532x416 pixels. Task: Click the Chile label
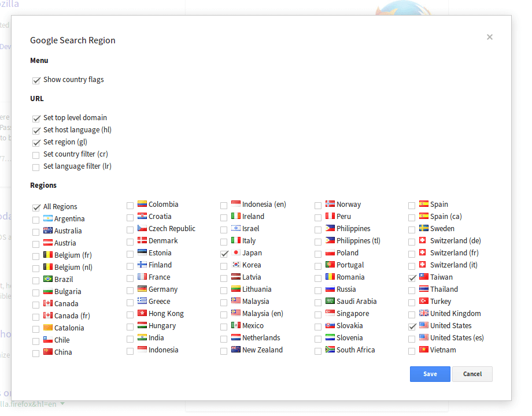pyautogui.click(x=62, y=340)
